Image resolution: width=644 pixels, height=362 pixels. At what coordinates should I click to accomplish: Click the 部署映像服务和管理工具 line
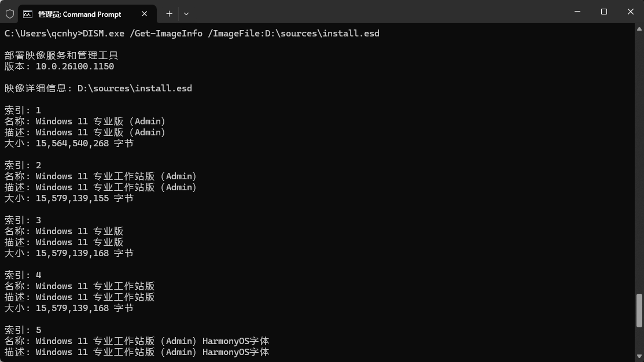[x=61, y=56]
